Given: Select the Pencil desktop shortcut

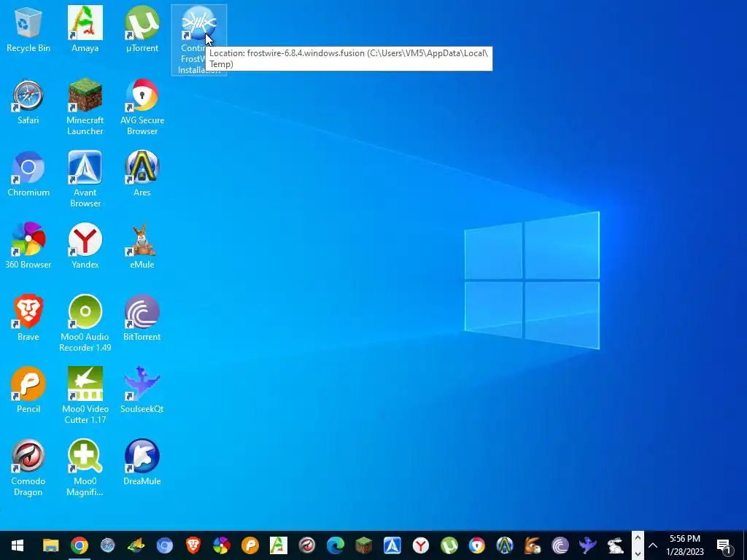Looking at the screenshot, I should pos(28,391).
